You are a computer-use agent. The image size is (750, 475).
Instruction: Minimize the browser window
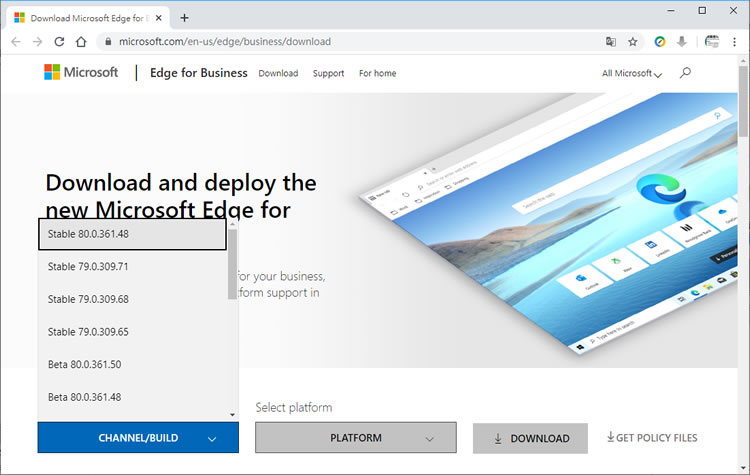(x=671, y=10)
